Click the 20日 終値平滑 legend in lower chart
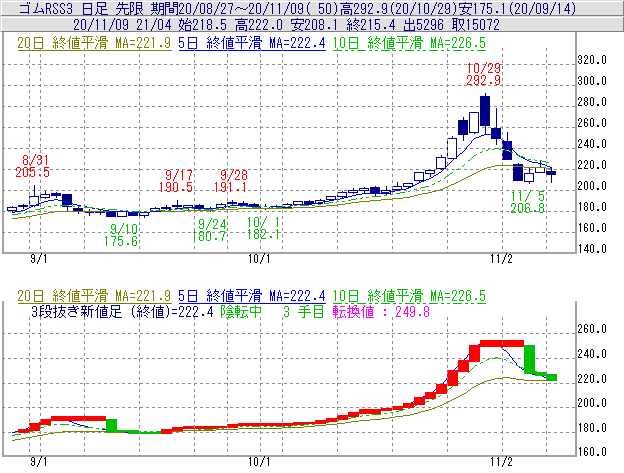 coord(94,296)
